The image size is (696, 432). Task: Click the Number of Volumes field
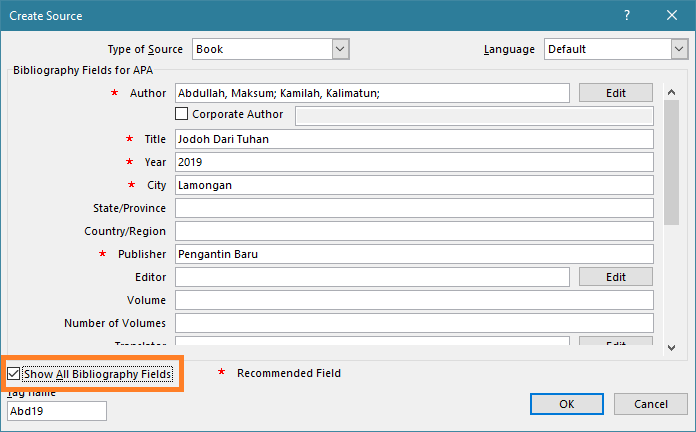click(414, 323)
